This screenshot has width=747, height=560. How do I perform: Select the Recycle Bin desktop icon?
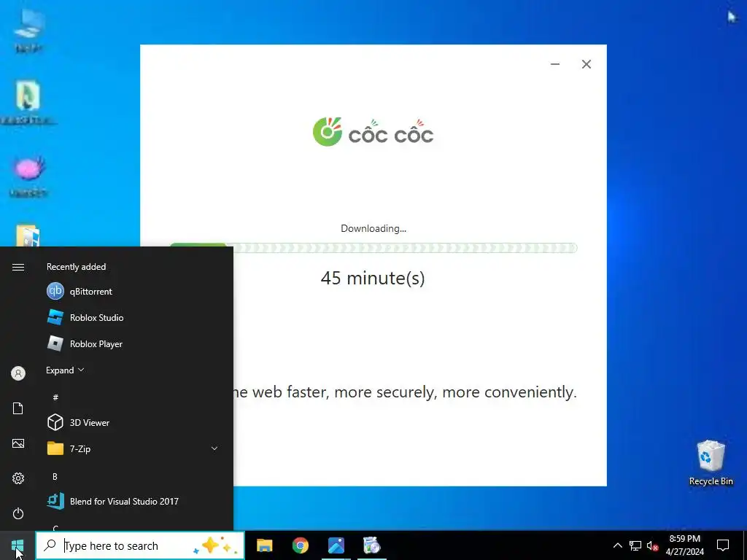pos(711,463)
